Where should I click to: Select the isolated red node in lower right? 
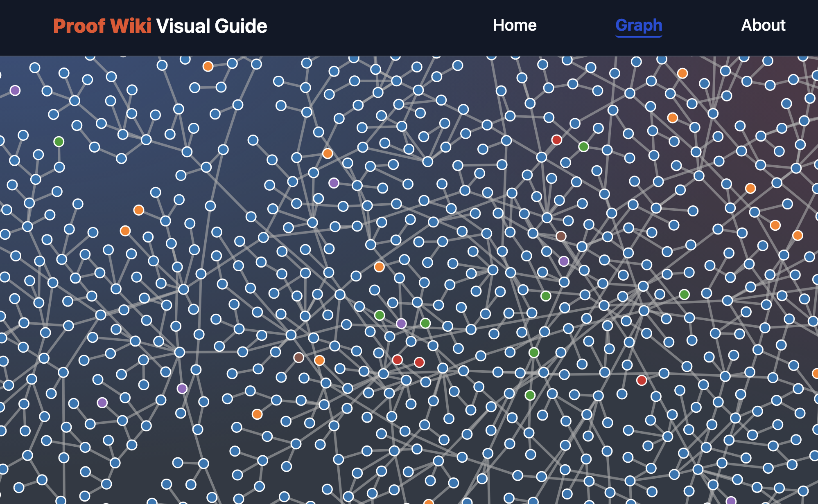[x=642, y=380]
